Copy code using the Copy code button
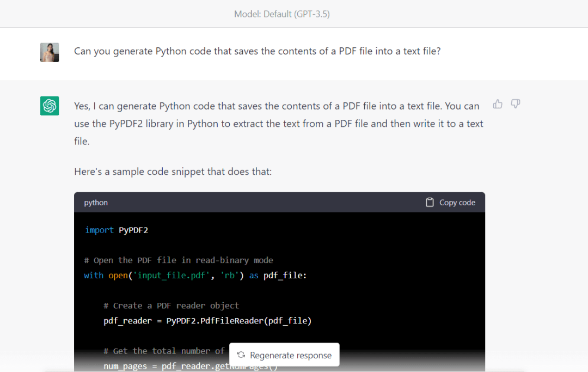Image resolution: width=588 pixels, height=372 pixels. [450, 203]
